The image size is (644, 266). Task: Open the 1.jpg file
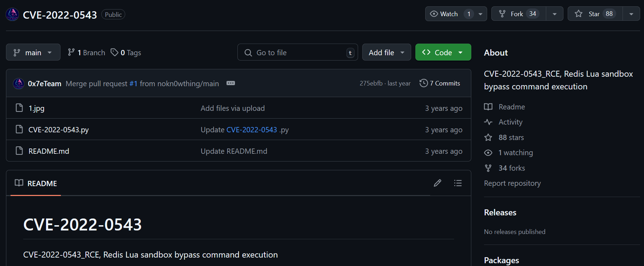click(37, 108)
